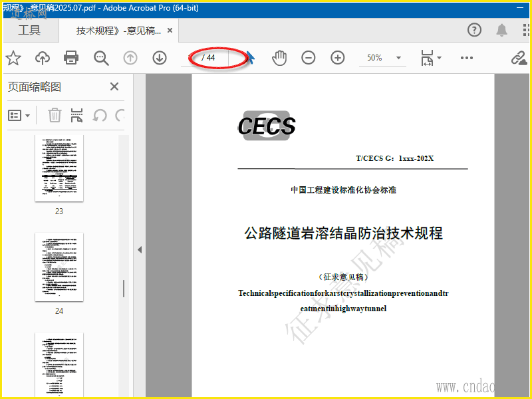Upload file to cloud storage
Image resolution: width=532 pixels, height=399 pixels.
point(43,58)
